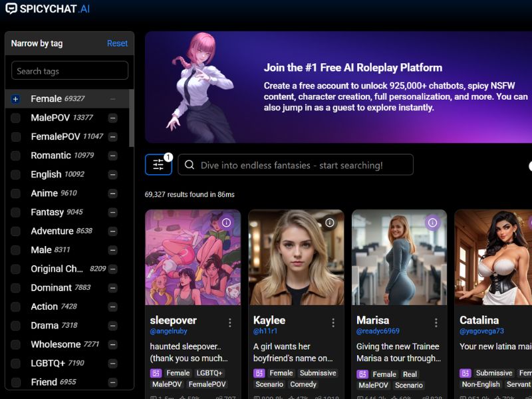Open creator profile @yagovega73
532x399 pixels.
(x=481, y=331)
